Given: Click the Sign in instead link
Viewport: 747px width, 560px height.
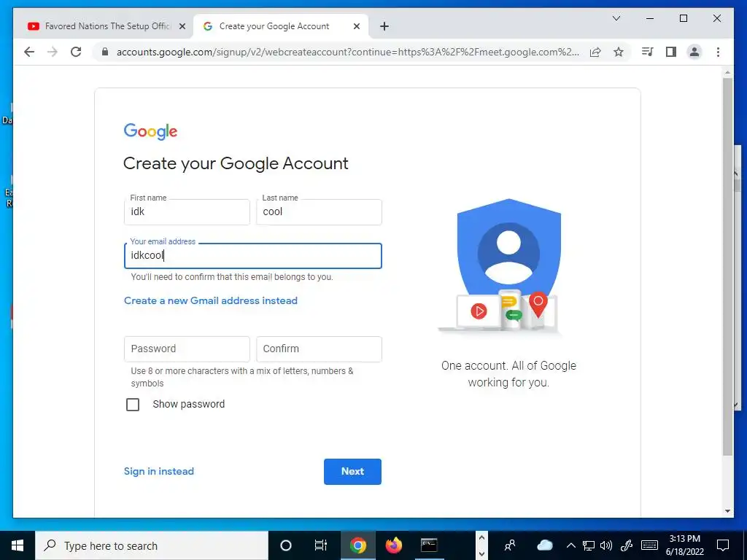Looking at the screenshot, I should [x=158, y=471].
